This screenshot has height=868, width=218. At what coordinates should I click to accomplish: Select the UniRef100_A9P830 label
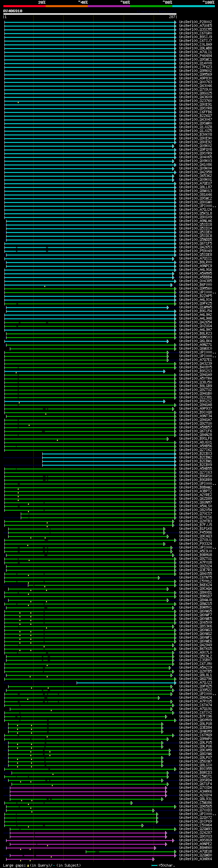(196, 78)
